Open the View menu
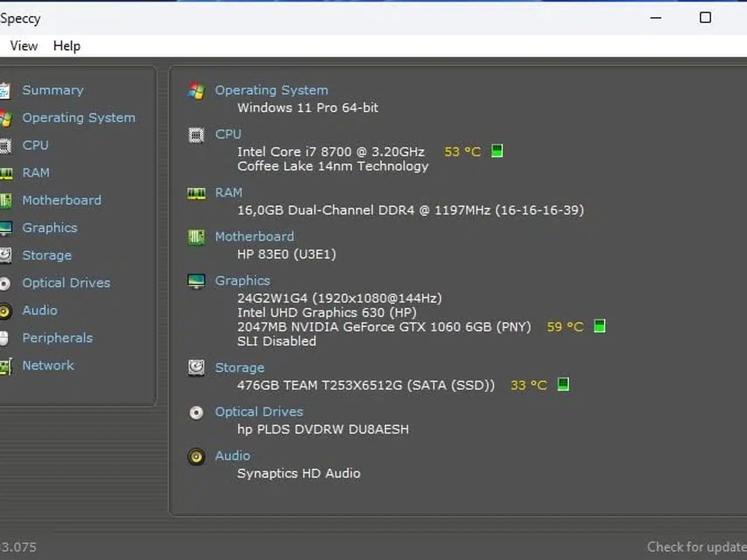Image resolution: width=747 pixels, height=560 pixels. click(x=24, y=45)
